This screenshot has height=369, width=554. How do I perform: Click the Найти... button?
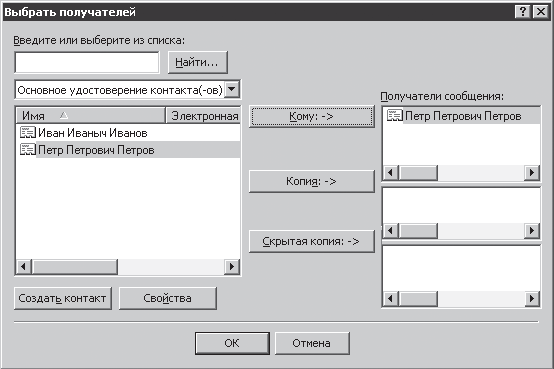point(198,62)
